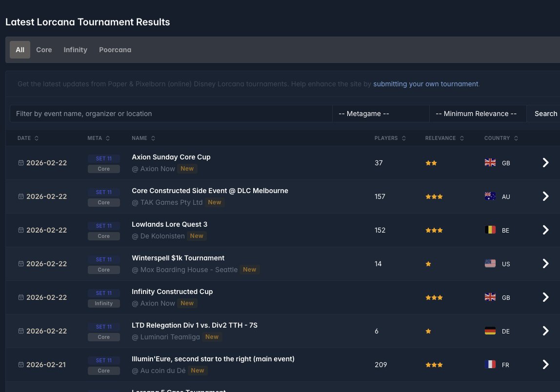Open the Axion Sunday Core Cup event
Screen dimensions: 560x392
[171, 157]
